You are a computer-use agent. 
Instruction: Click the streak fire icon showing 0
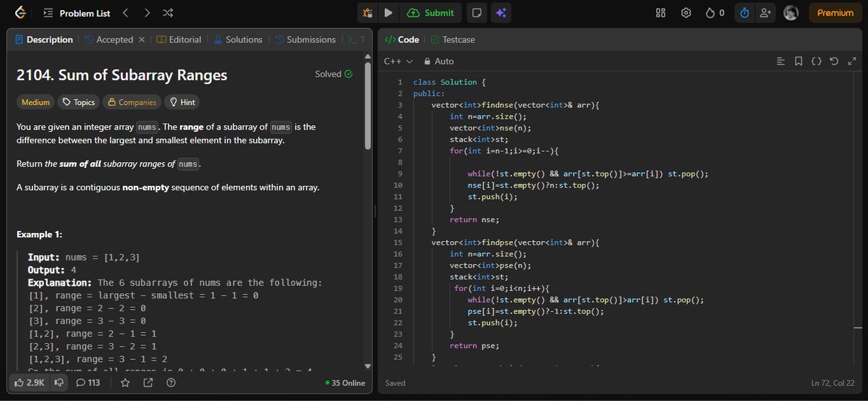[x=715, y=12]
